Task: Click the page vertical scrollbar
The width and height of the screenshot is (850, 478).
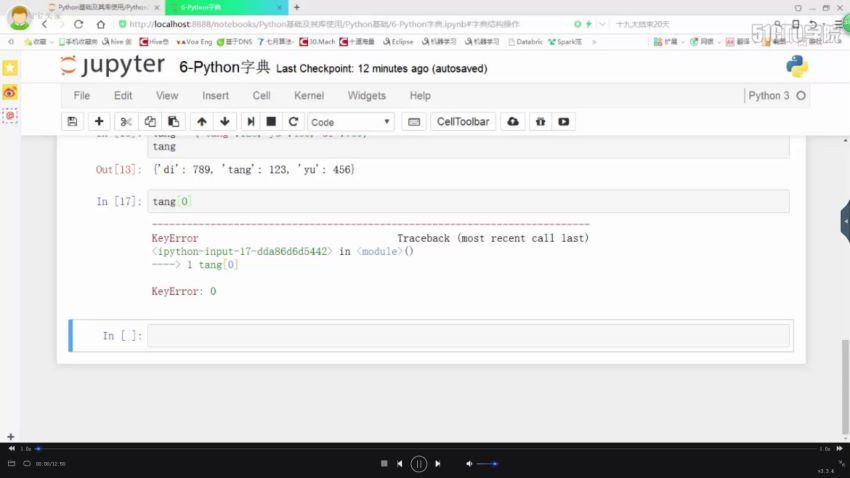Action: [845, 386]
